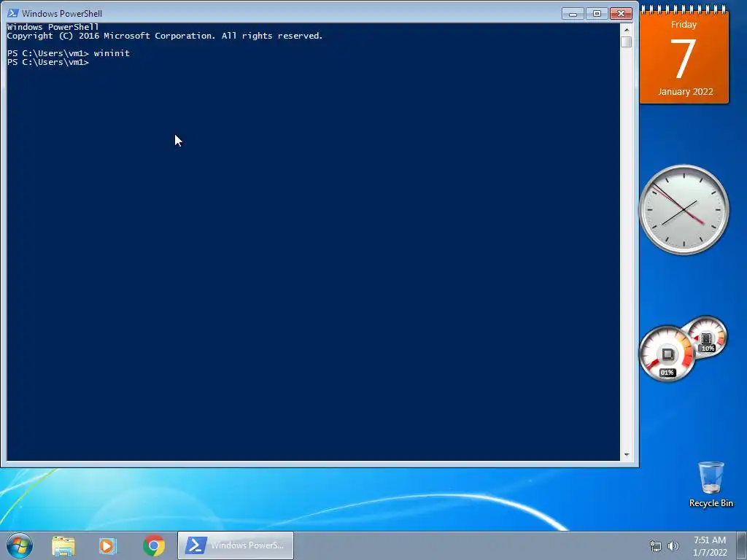Click the PowerShell vertical scrollbar thumb
This screenshot has width=747, height=560.
tap(627, 42)
